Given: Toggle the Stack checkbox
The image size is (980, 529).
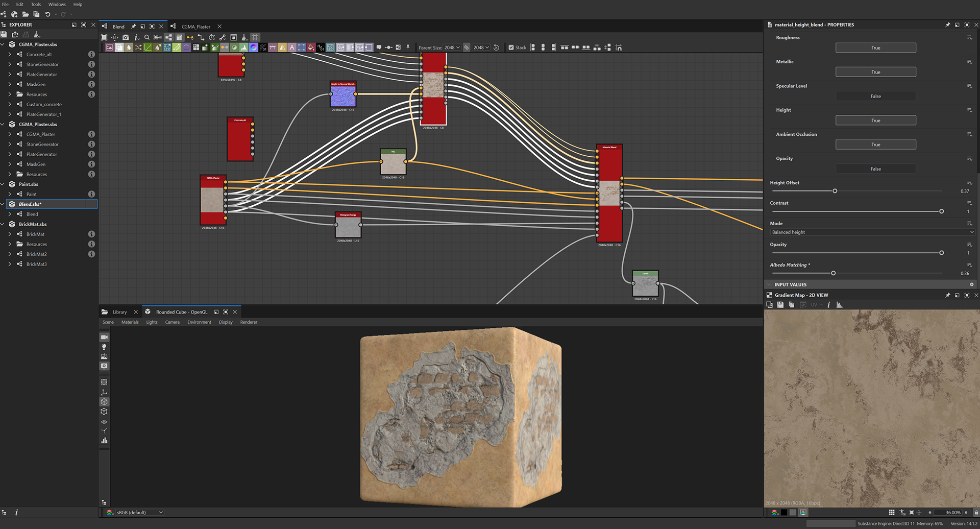Looking at the screenshot, I should point(511,47).
